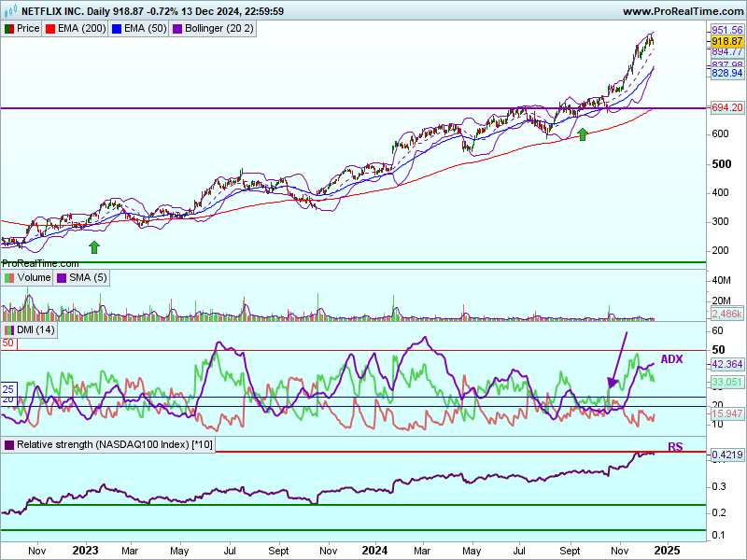
Task: Click the 42.364 ADX value label
Action: 727,364
